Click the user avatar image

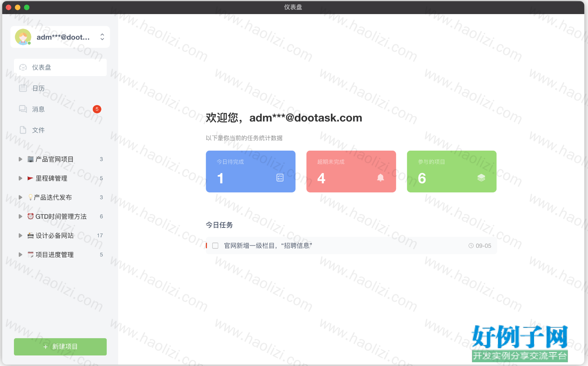(23, 37)
